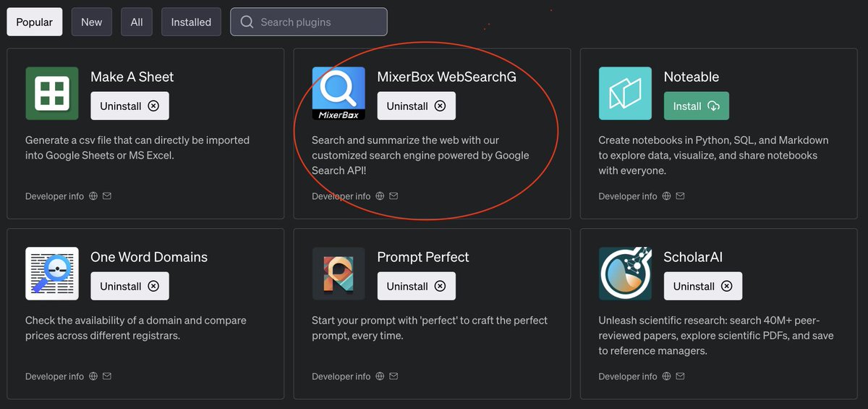This screenshot has width=868, height=409.
Task: Click the MixerBox WebSearchG title text
Action: click(447, 77)
